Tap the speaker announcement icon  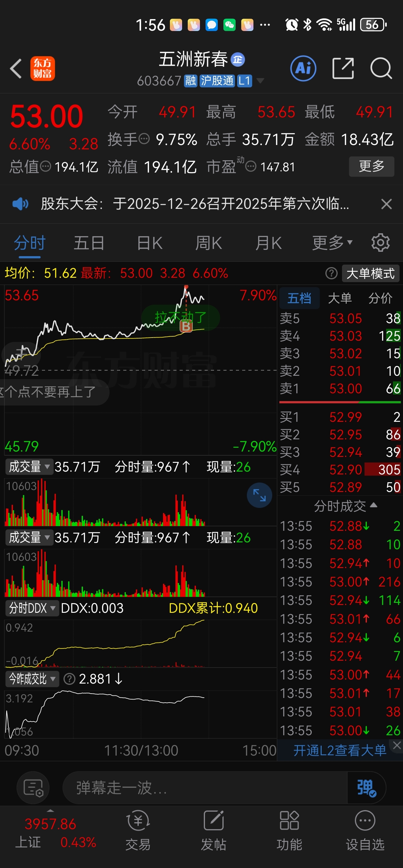(x=20, y=204)
